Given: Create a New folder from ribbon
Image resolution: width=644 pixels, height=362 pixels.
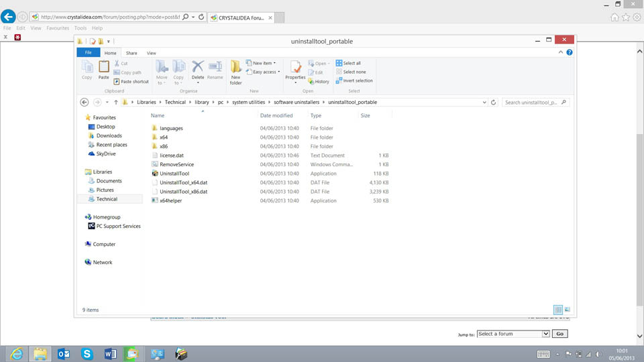Looking at the screenshot, I should (x=235, y=72).
